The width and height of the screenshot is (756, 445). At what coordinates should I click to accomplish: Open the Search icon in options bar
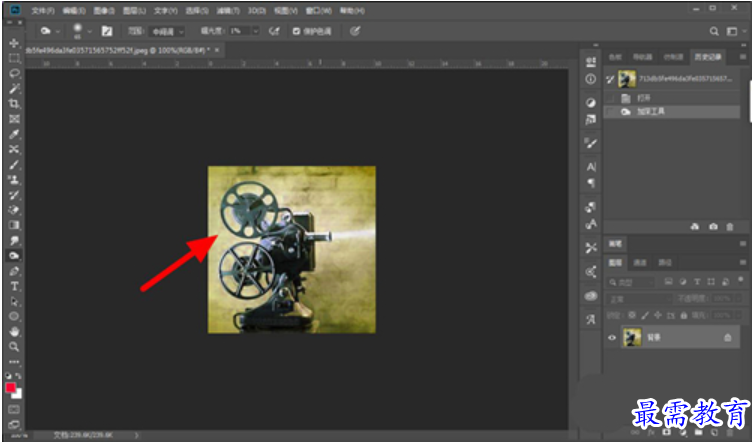pyautogui.click(x=714, y=31)
